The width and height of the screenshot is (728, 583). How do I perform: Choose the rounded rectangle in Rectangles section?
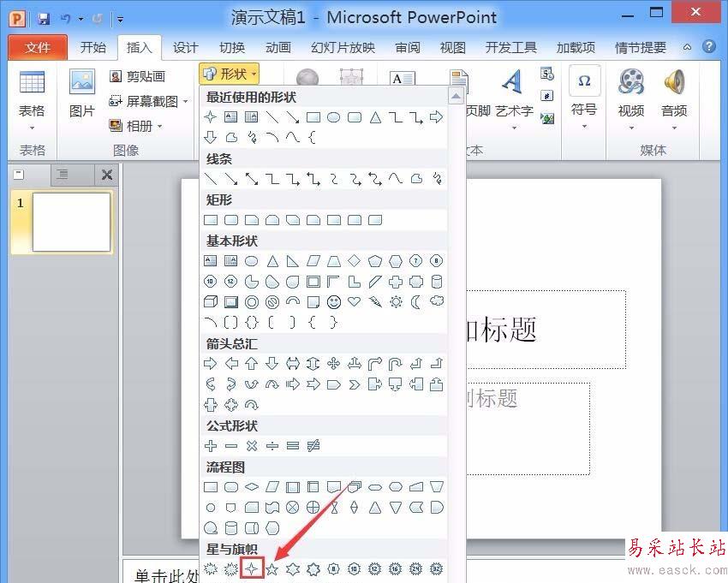tap(231, 220)
